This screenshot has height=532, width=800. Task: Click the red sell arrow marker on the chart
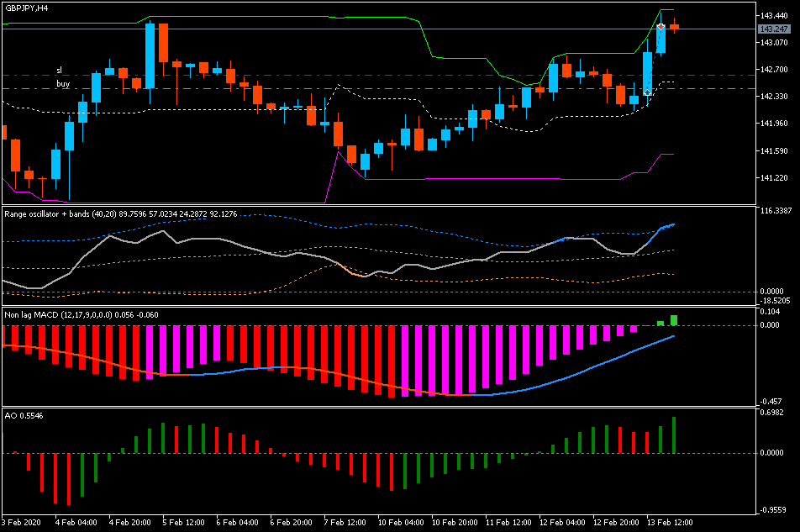(x=661, y=27)
